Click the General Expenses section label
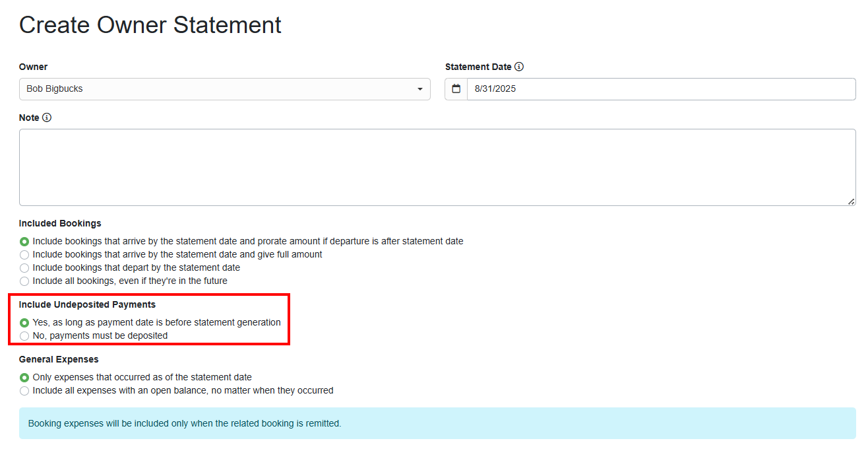 pyautogui.click(x=59, y=359)
